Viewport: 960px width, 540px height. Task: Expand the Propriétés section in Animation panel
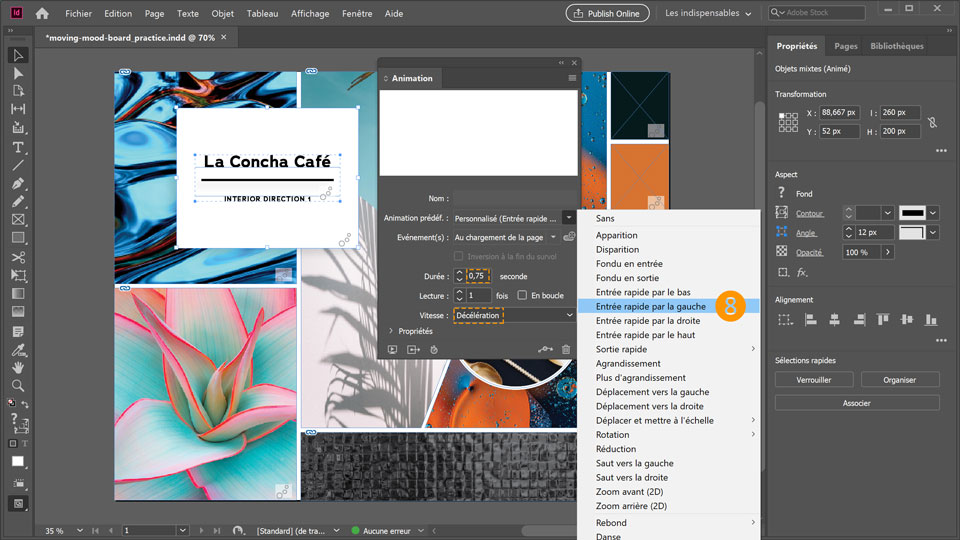(x=391, y=331)
